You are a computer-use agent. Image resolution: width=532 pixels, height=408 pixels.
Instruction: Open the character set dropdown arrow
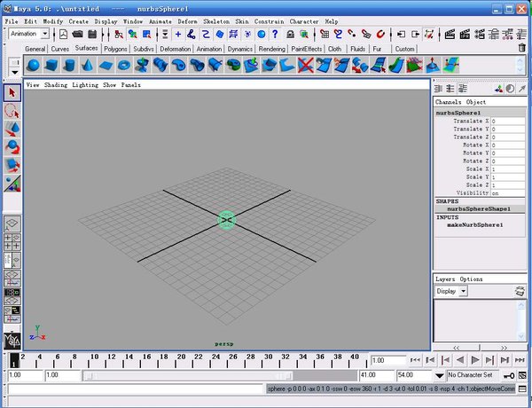tap(438, 376)
